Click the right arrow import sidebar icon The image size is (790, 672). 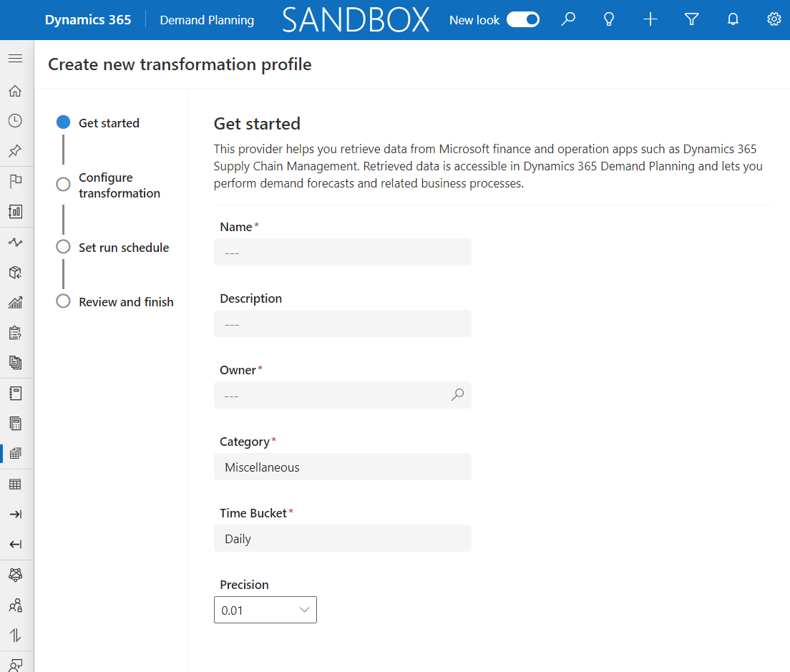coord(16,515)
